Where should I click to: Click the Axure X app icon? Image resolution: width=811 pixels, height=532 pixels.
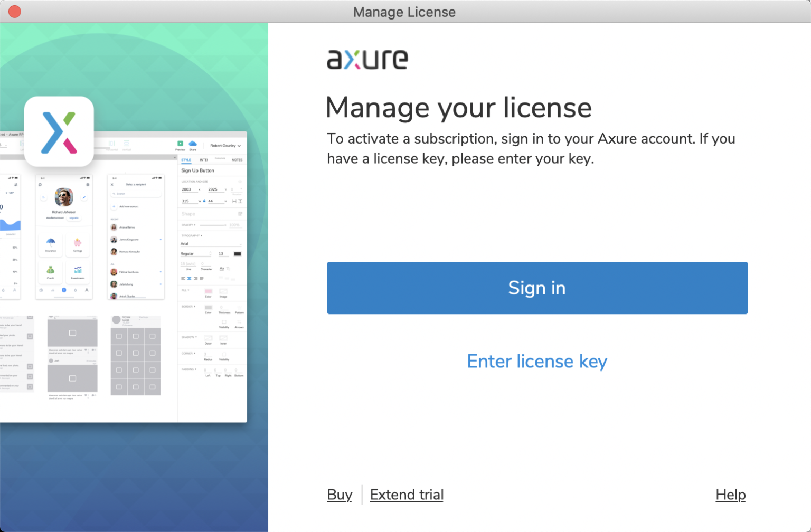(x=59, y=131)
